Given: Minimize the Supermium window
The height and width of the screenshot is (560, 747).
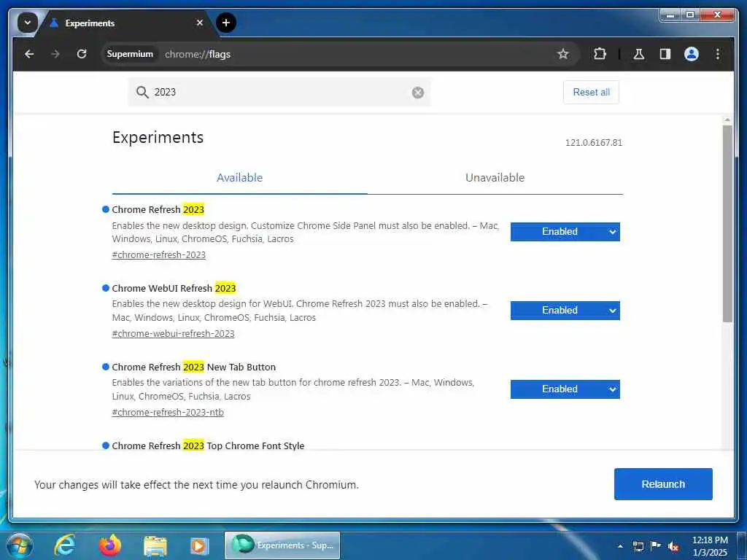Looking at the screenshot, I should point(671,15).
